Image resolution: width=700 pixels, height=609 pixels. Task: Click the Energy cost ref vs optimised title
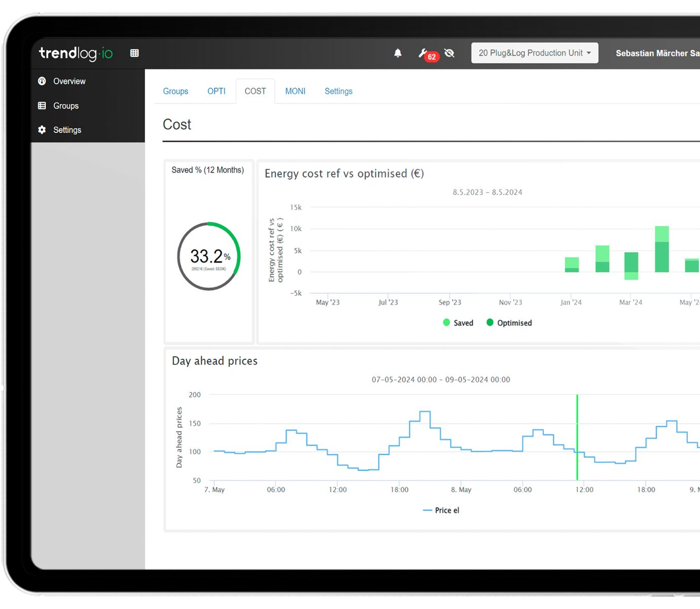(344, 174)
